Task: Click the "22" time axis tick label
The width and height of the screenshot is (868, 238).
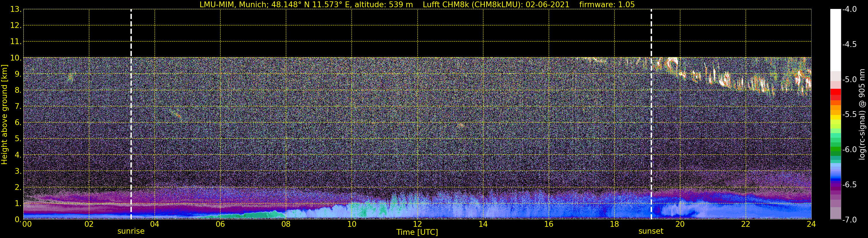Action: point(746,224)
